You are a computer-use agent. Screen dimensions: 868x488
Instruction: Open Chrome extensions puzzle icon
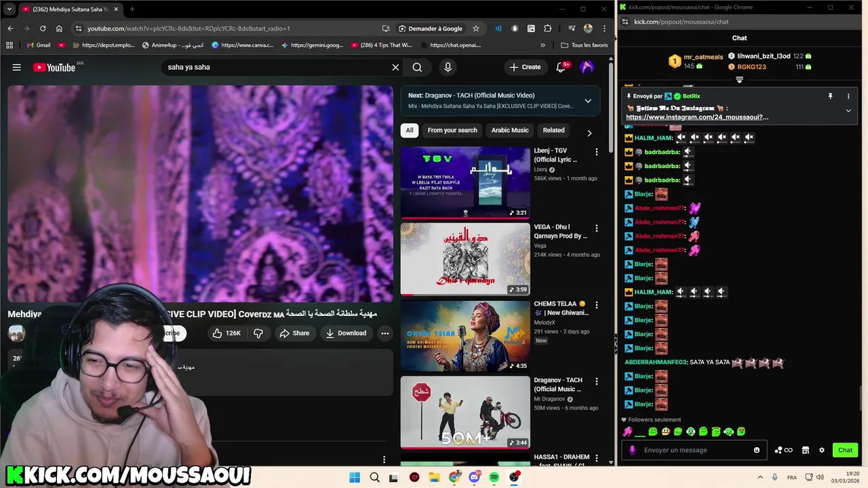(x=548, y=28)
